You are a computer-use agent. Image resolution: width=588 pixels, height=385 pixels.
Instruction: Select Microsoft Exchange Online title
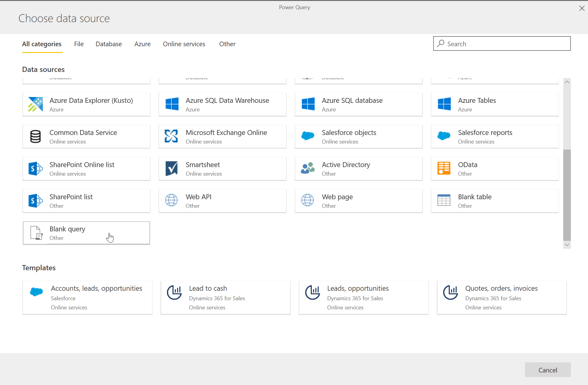[226, 133]
